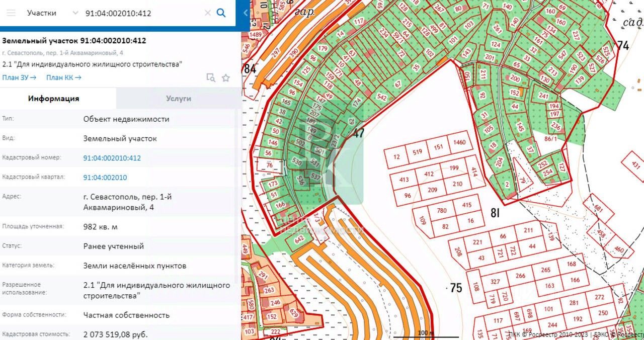
Task: Add parcel to favorites with star
Action: click(x=226, y=77)
